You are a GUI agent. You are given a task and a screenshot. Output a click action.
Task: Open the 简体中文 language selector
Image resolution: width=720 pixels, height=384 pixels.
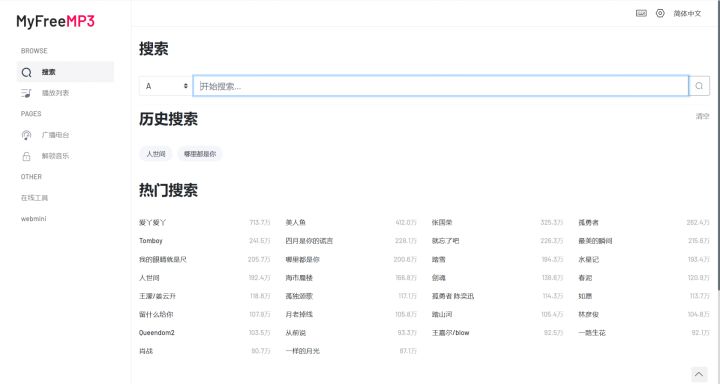click(687, 13)
